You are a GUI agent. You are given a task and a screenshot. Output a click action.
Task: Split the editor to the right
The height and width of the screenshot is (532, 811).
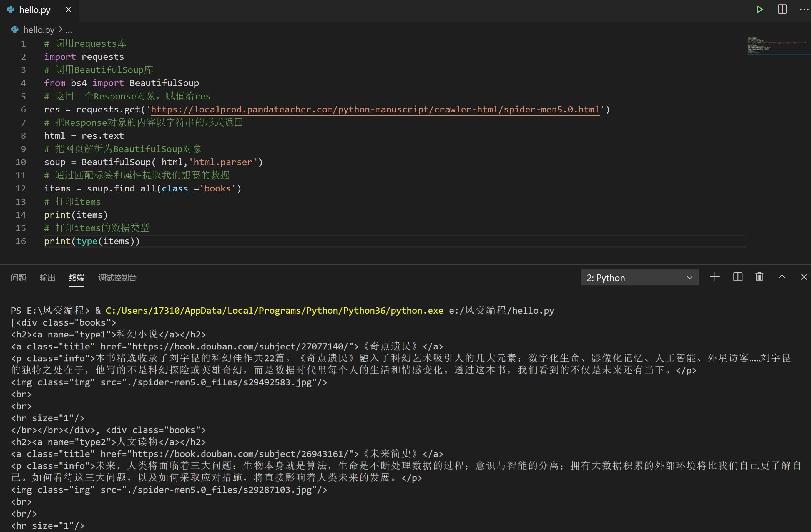782,9
